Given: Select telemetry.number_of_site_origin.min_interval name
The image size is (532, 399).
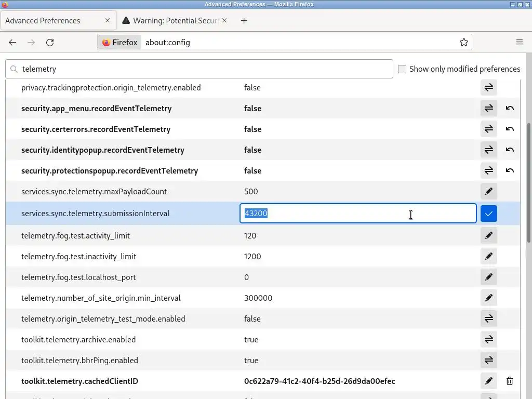Looking at the screenshot, I should tap(101, 298).
